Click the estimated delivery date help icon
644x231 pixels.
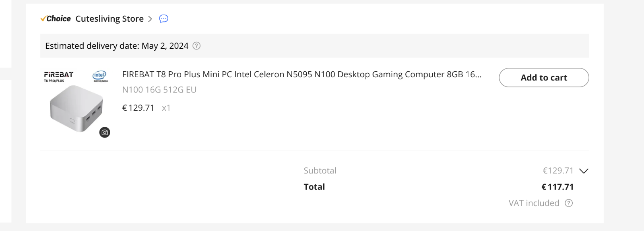point(196,46)
